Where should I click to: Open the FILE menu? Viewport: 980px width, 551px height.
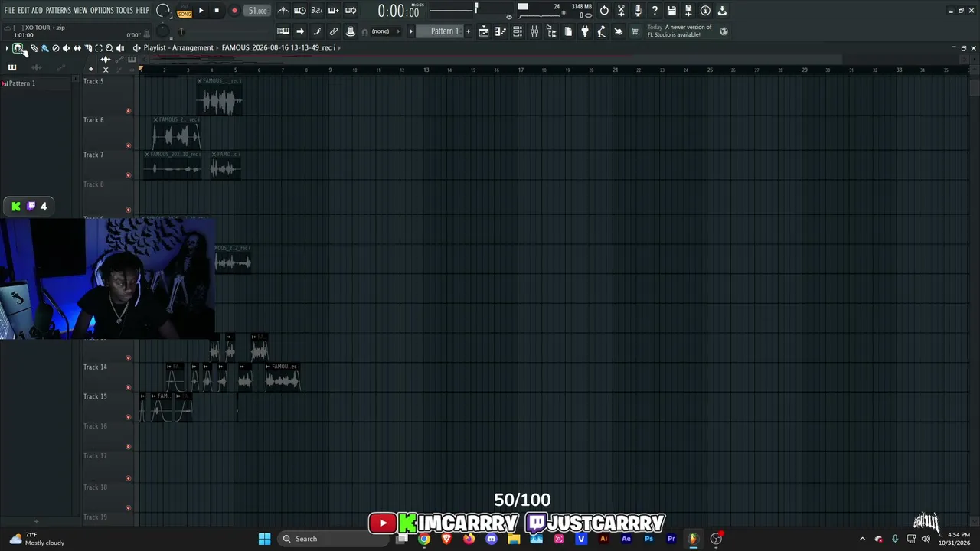(x=9, y=11)
